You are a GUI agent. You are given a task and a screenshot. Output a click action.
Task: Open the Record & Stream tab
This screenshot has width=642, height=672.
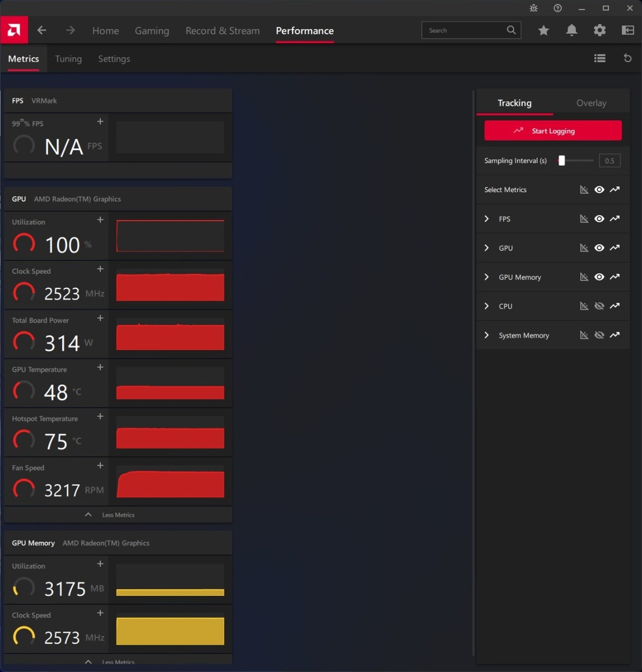click(x=222, y=31)
